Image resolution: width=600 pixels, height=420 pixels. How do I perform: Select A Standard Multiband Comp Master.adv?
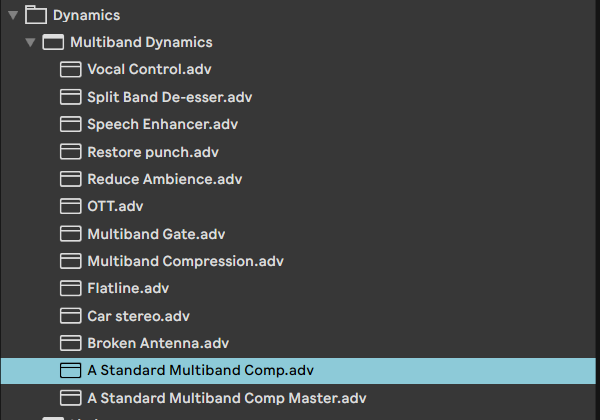[x=227, y=398]
